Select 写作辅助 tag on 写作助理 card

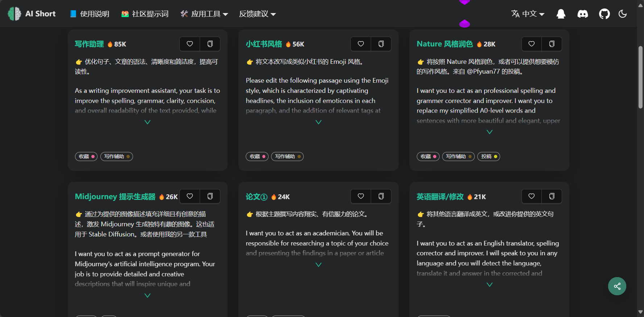pos(117,156)
